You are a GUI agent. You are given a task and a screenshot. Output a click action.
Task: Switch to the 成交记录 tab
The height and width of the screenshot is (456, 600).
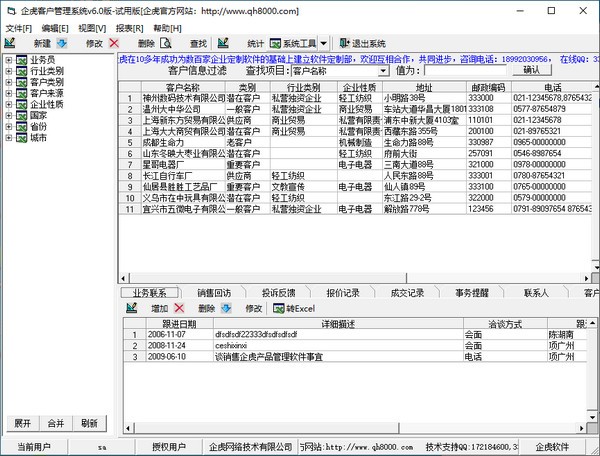pyautogui.click(x=407, y=293)
